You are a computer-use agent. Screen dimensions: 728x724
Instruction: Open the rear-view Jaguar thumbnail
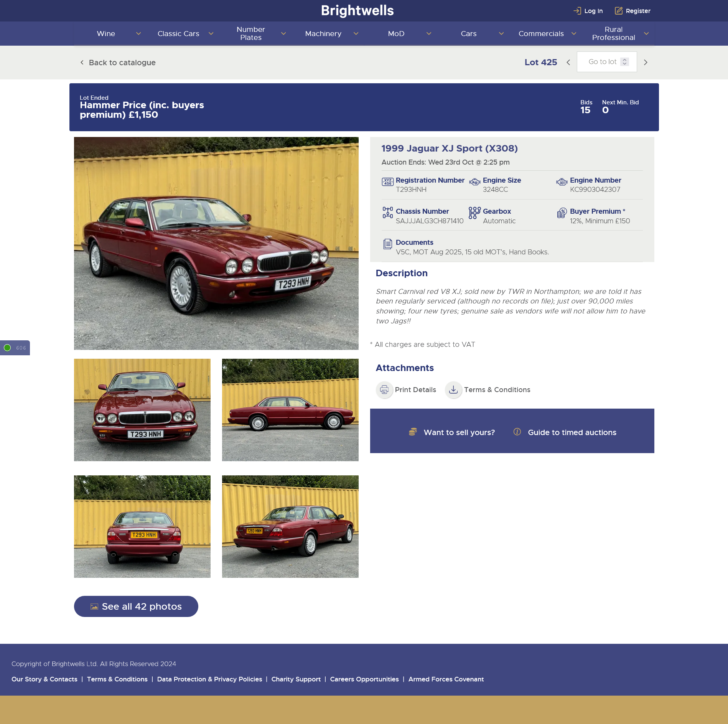click(x=142, y=526)
